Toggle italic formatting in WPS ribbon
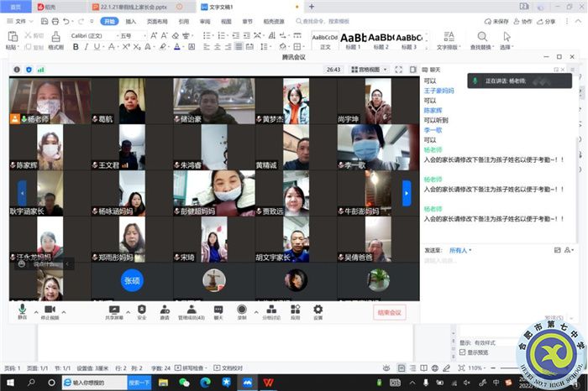This screenshot has width=588, height=391. [87, 47]
